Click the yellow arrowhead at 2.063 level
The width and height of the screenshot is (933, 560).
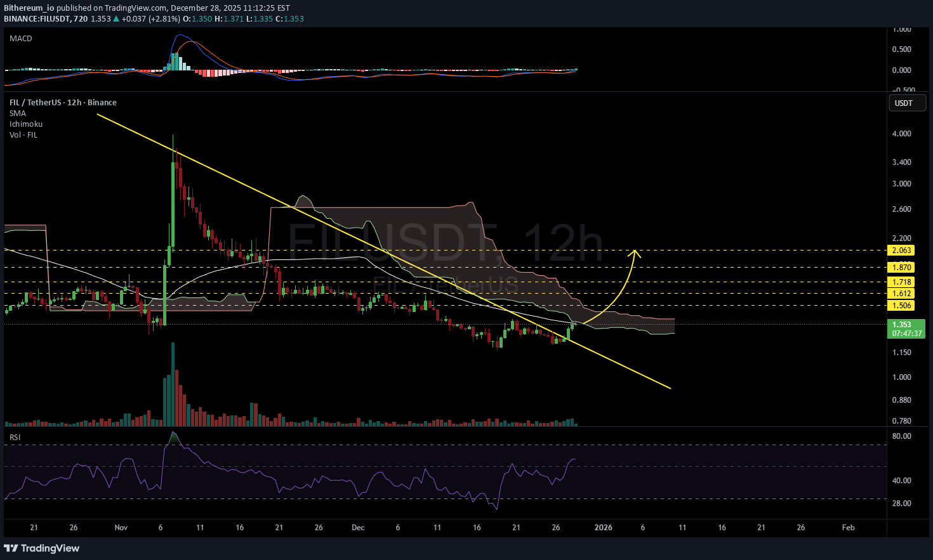635,253
